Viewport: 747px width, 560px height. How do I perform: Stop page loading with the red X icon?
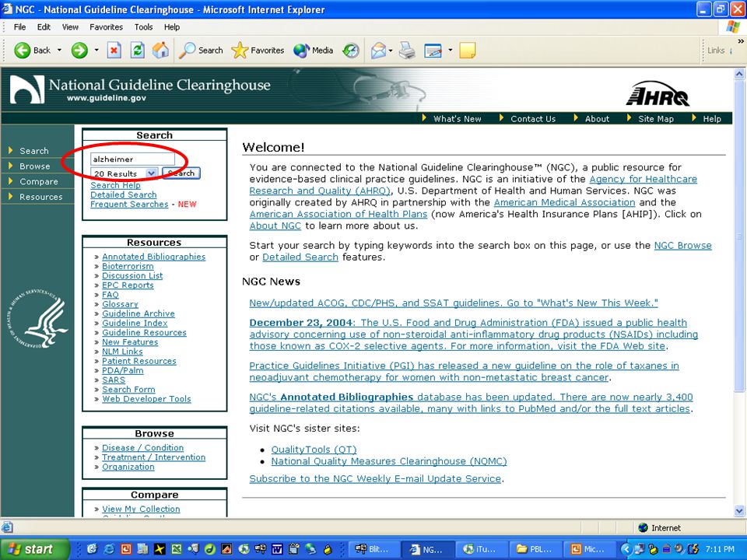[114, 50]
